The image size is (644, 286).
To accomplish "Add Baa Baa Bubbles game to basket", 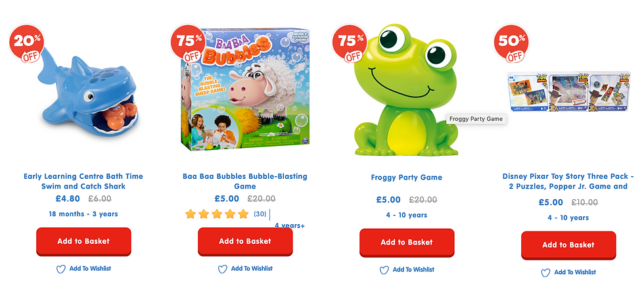I will (245, 242).
